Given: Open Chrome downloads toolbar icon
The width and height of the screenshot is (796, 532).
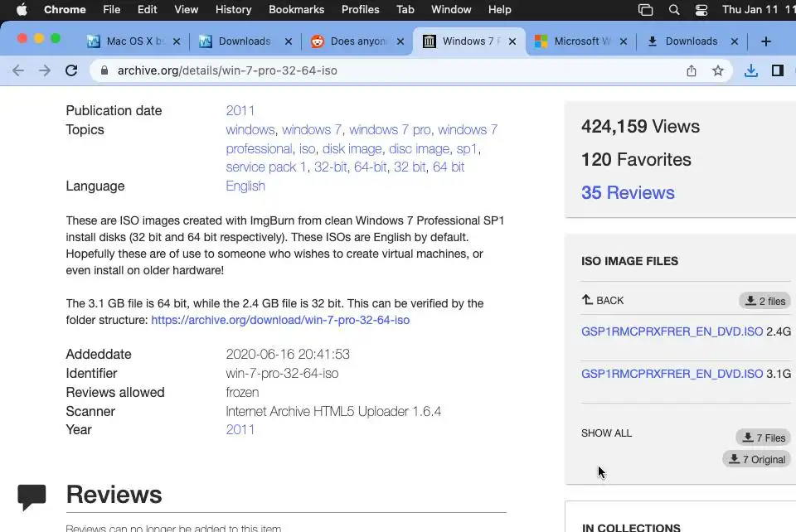Looking at the screenshot, I should (751, 70).
